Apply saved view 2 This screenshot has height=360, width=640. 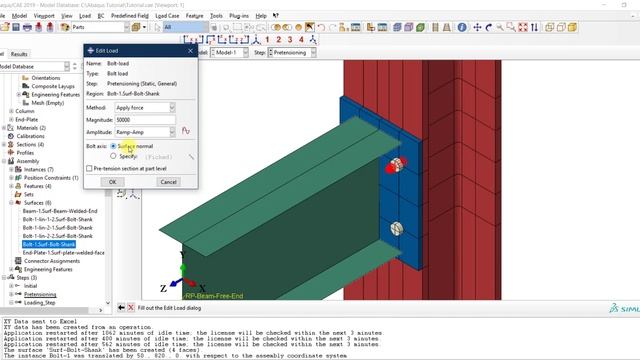[279, 40]
